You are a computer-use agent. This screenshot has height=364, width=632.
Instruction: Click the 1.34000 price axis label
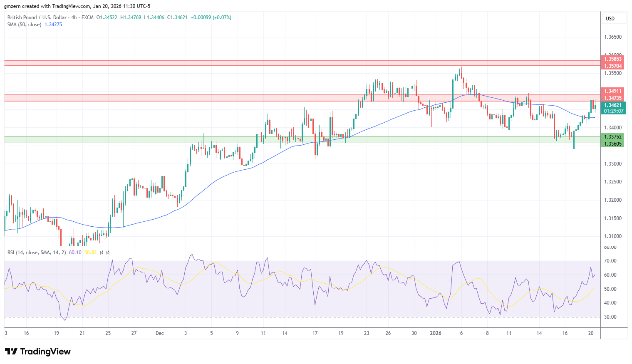pyautogui.click(x=613, y=128)
